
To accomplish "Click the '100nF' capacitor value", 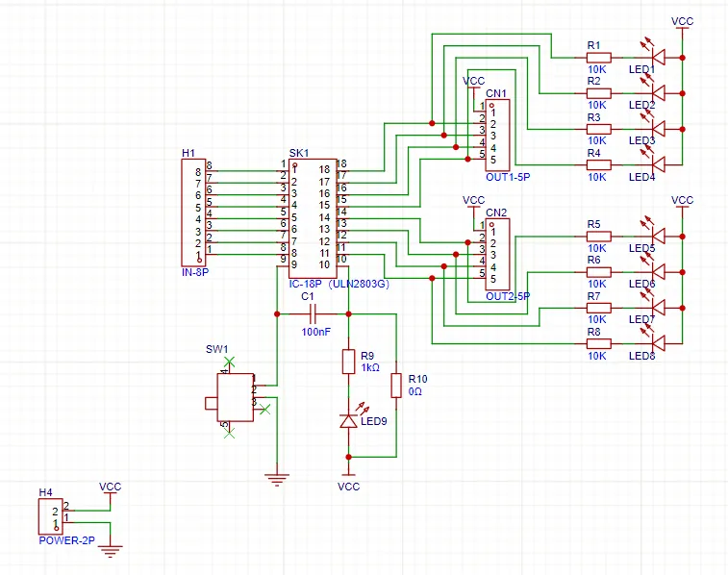I will pos(316,332).
